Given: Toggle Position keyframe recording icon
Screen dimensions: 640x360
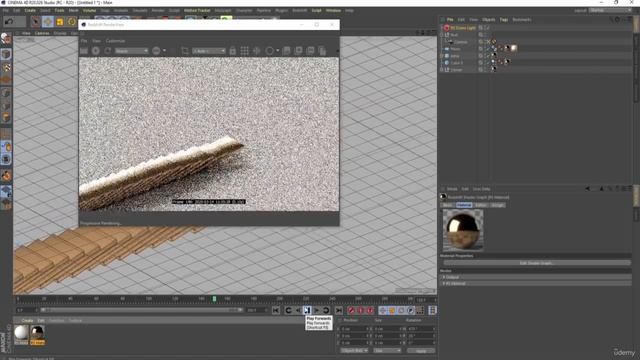Looking at the screenshot, I should pyautogui.click(x=382, y=311).
